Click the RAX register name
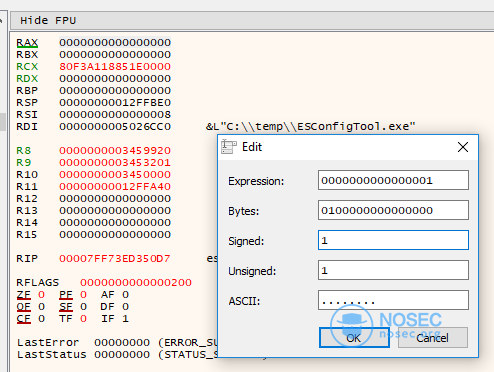The height and width of the screenshot is (372, 494). point(27,43)
